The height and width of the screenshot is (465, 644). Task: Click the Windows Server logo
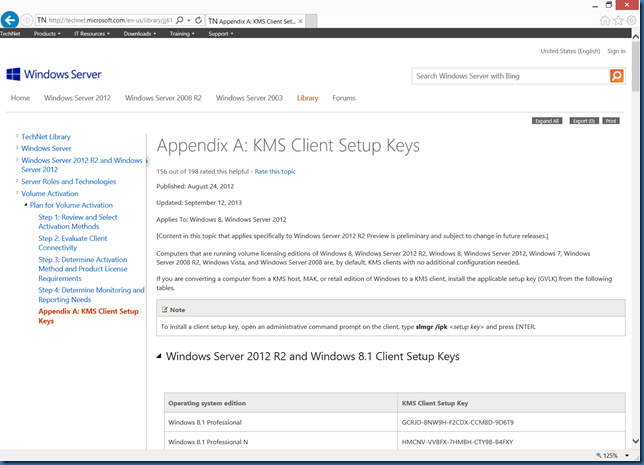pyautogui.click(x=54, y=74)
